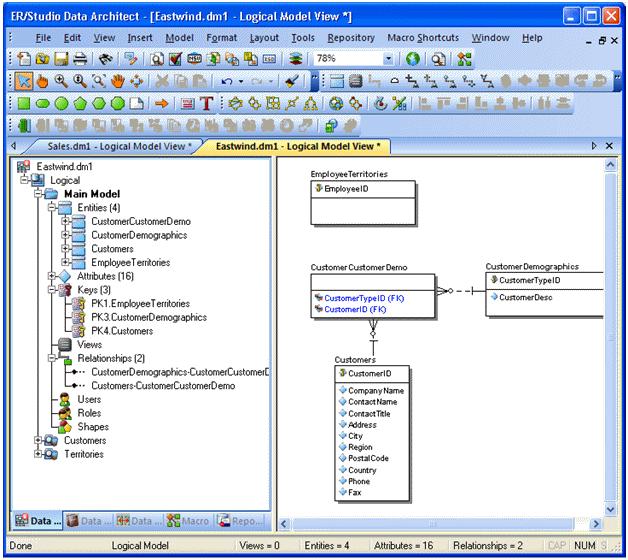
Task: Select Views node in tree
Action: [x=90, y=344]
